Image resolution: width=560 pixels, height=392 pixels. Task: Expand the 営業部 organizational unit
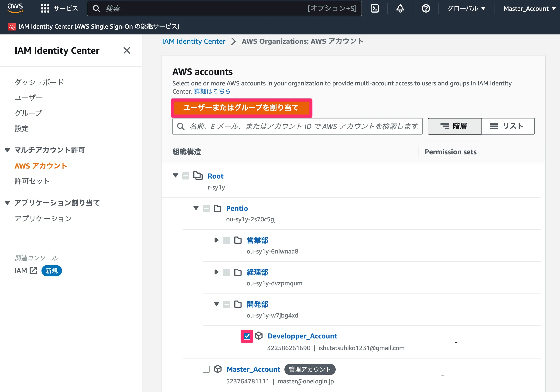pyautogui.click(x=216, y=240)
